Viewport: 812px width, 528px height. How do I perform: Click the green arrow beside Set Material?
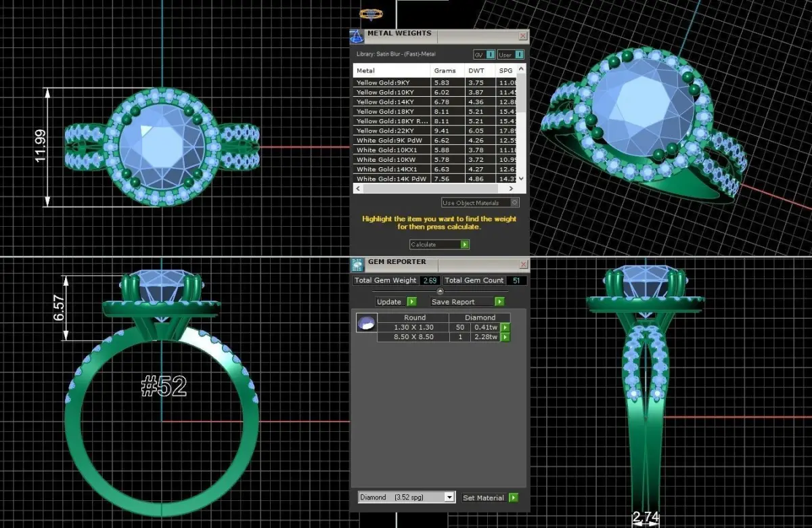[x=513, y=498]
